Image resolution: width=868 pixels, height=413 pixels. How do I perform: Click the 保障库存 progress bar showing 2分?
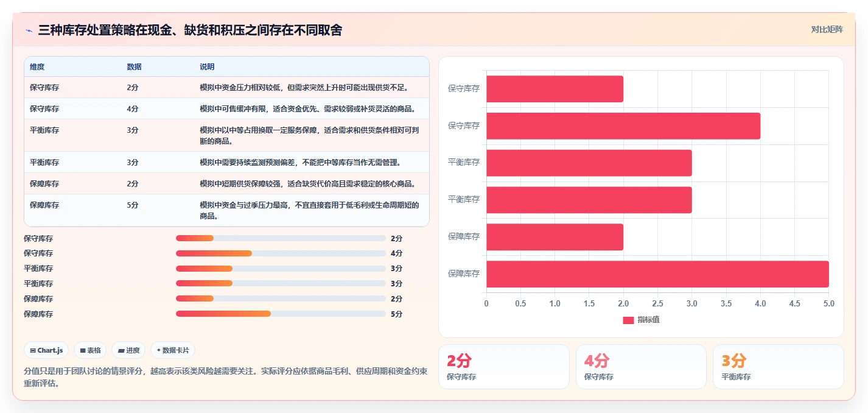coord(281,298)
